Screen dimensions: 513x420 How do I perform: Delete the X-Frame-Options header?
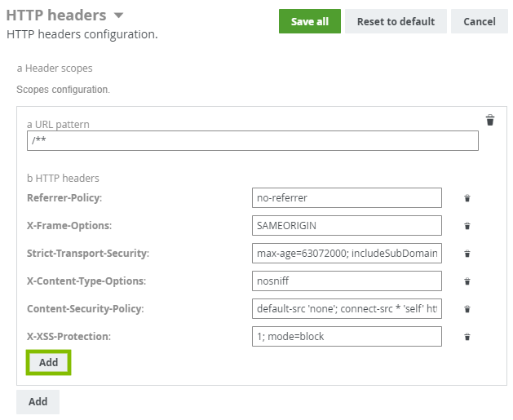pos(467,226)
